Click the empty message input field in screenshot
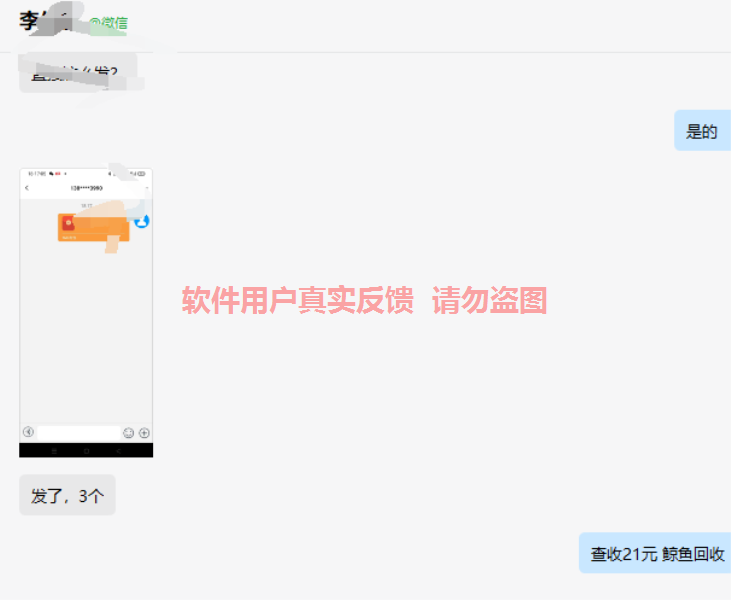Viewport: 731px width, 600px height. click(79, 433)
